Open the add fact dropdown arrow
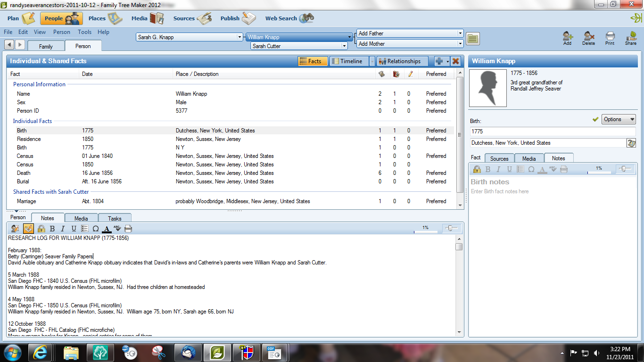The width and height of the screenshot is (644, 362). tap(448, 61)
